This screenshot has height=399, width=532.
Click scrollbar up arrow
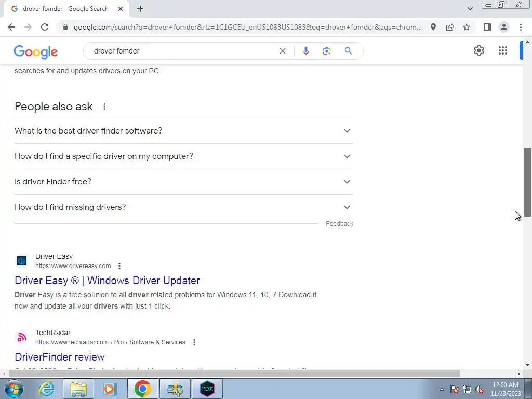point(527,42)
